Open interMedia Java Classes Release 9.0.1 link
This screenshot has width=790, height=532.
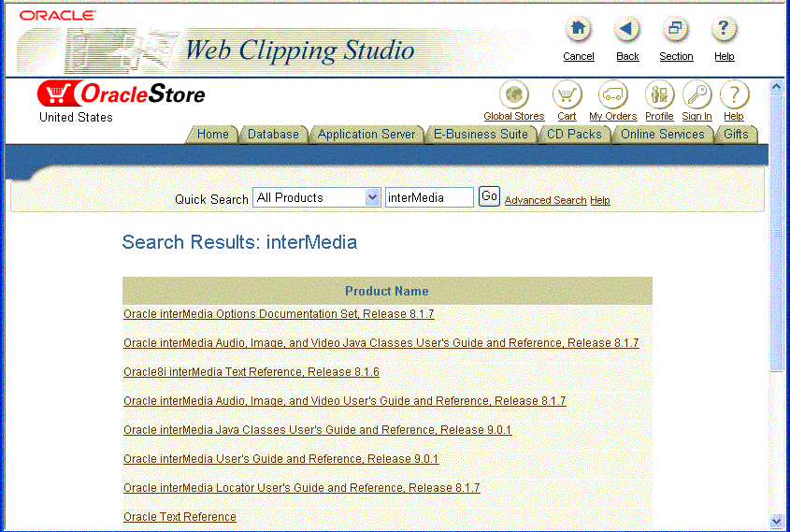pyautogui.click(x=318, y=430)
